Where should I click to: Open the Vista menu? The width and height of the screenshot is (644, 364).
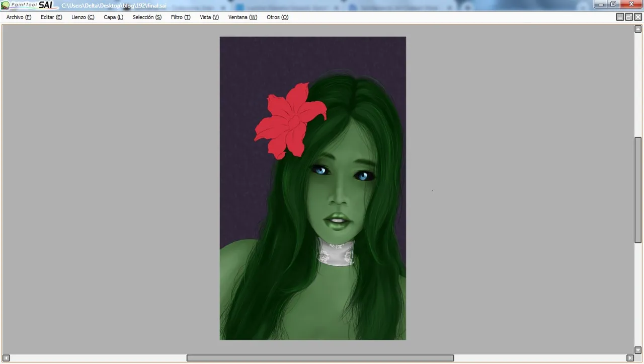pyautogui.click(x=209, y=17)
